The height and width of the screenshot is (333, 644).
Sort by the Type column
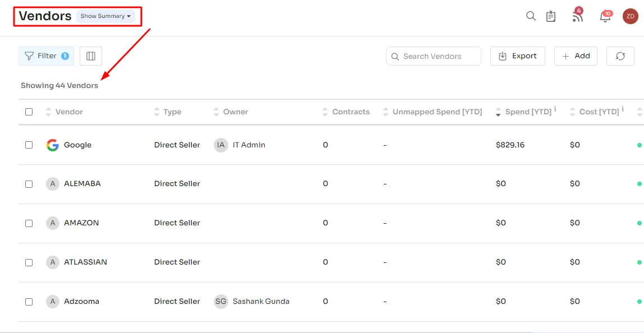coord(157,112)
